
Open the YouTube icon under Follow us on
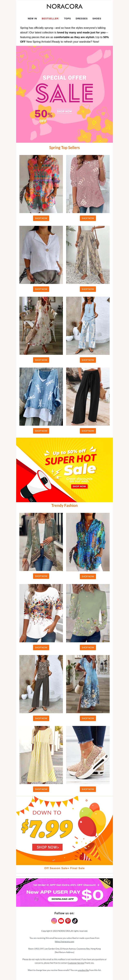pyautogui.click(x=61, y=921)
